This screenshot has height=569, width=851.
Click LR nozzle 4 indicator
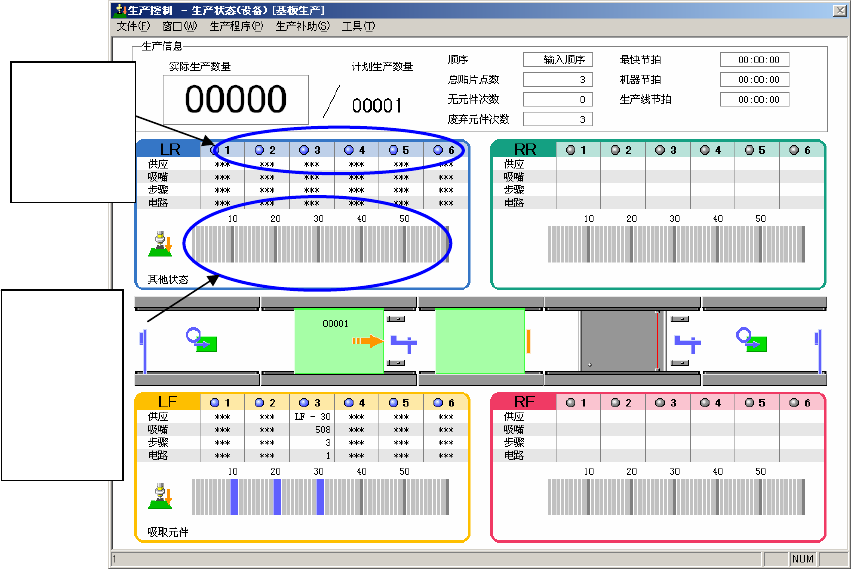[349, 150]
